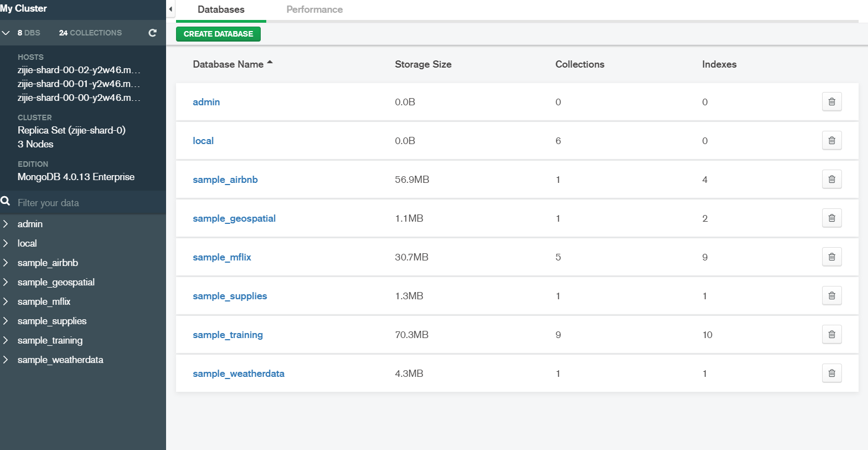This screenshot has width=868, height=450.
Task: Delete the admin database via trash icon
Action: coord(831,102)
